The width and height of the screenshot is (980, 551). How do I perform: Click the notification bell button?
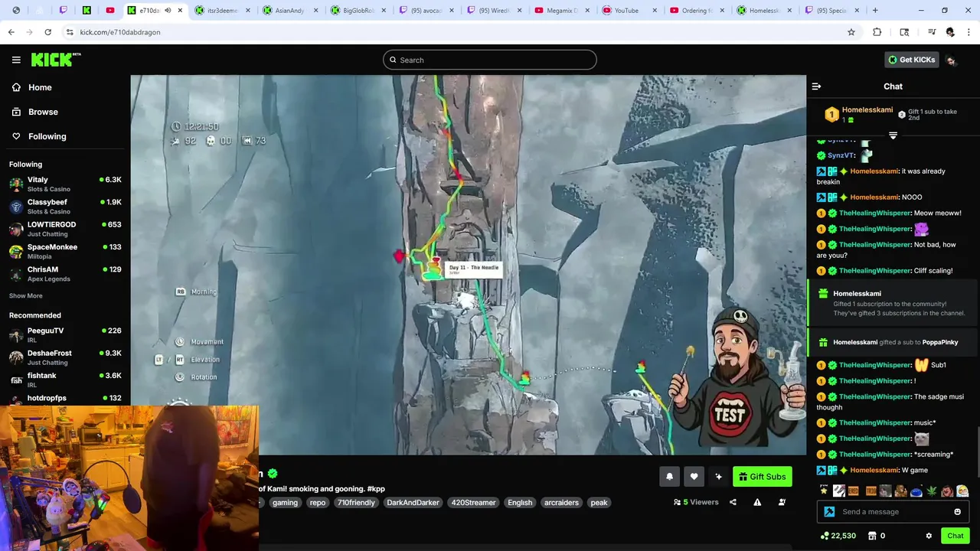(x=669, y=477)
